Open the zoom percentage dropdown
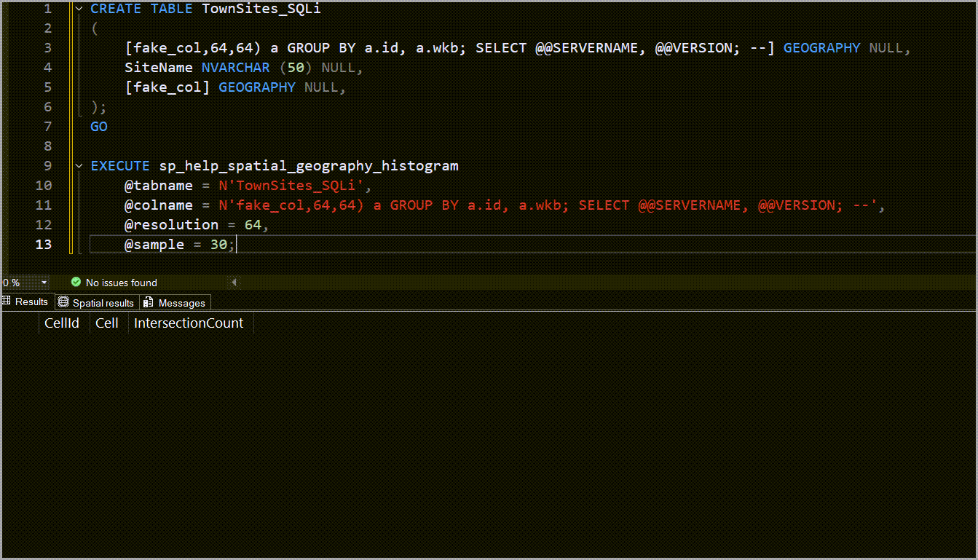The image size is (978, 560). [x=44, y=283]
